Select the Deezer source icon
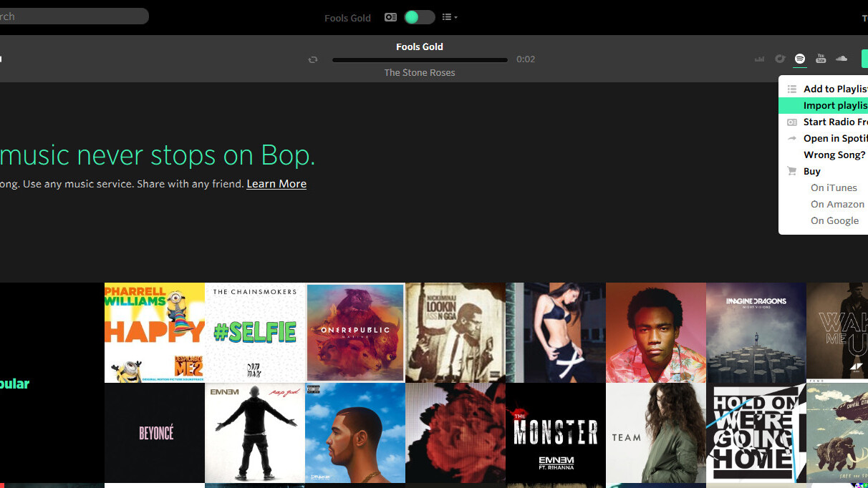 (x=759, y=59)
